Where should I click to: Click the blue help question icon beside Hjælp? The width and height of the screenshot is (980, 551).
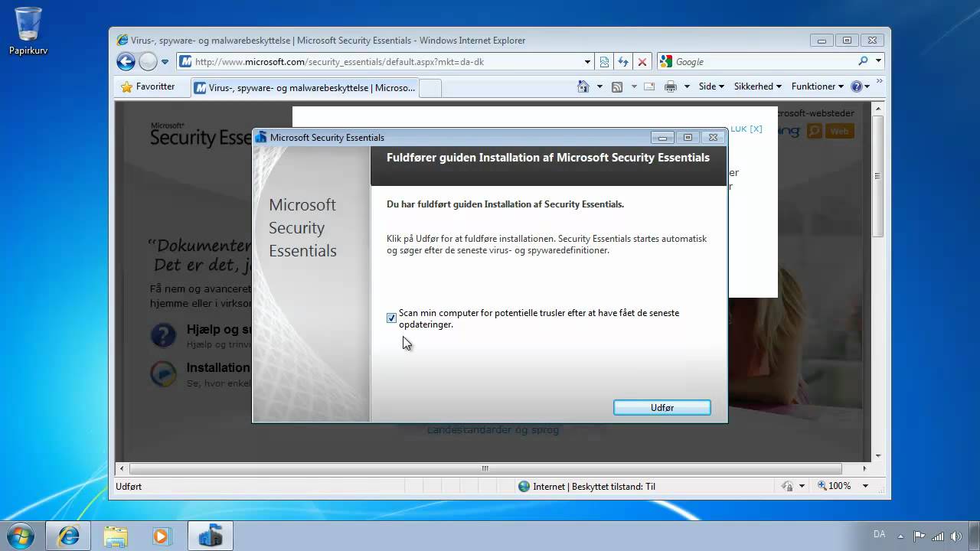[x=163, y=335]
